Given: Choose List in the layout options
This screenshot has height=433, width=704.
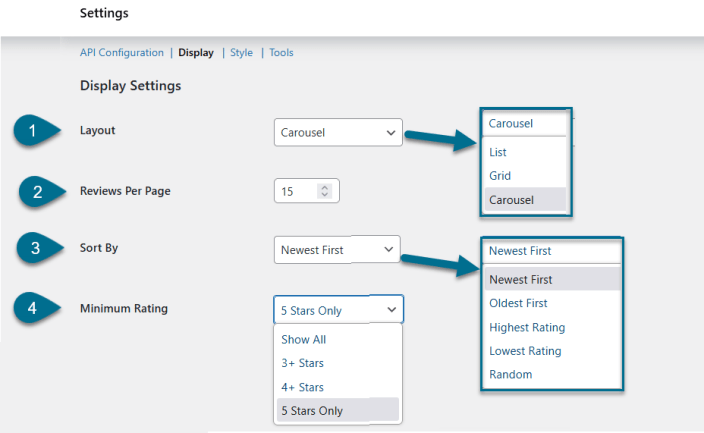Looking at the screenshot, I should pyautogui.click(x=498, y=152).
